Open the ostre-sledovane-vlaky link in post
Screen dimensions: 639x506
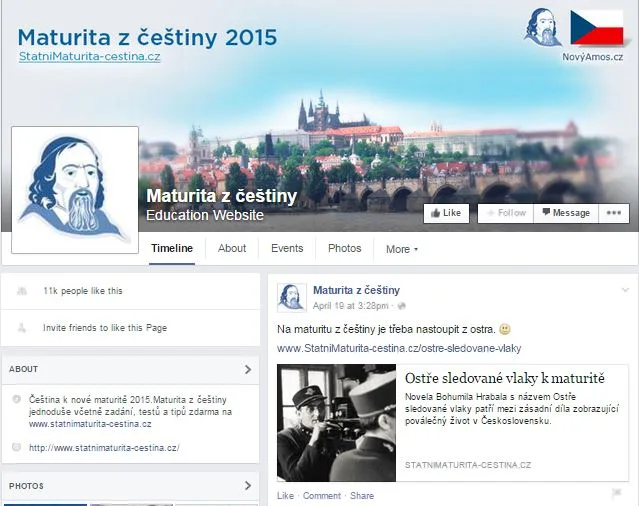(x=399, y=348)
